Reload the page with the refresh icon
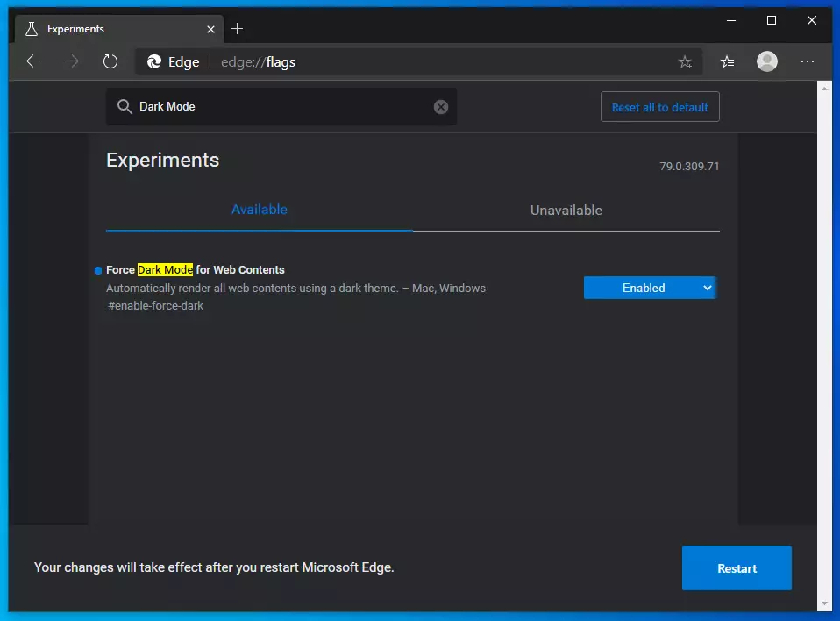The height and width of the screenshot is (621, 840). pyautogui.click(x=110, y=61)
